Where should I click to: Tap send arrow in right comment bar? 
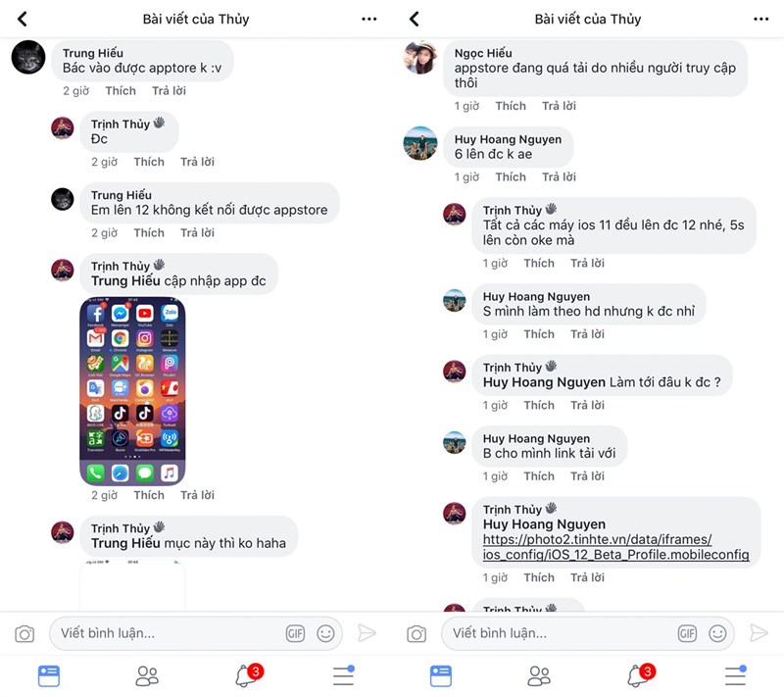[x=759, y=633]
